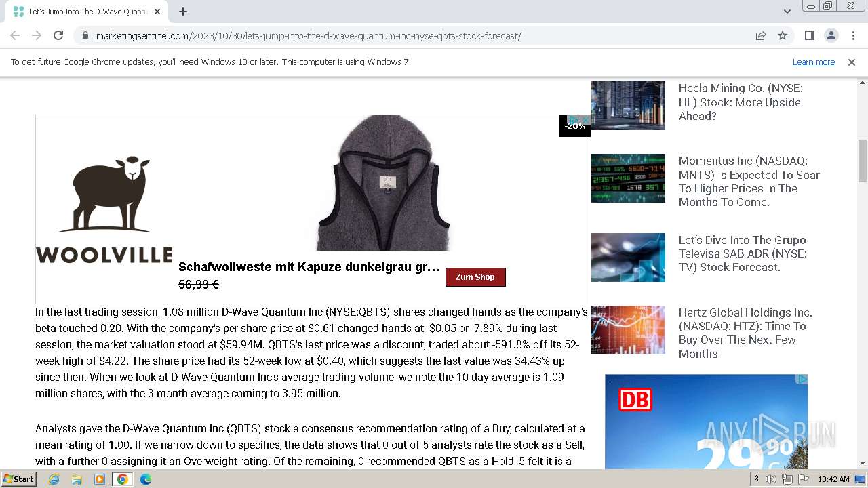This screenshot has height=488, width=868.
Task: Open the Action Center flag icon
Action: click(803, 479)
